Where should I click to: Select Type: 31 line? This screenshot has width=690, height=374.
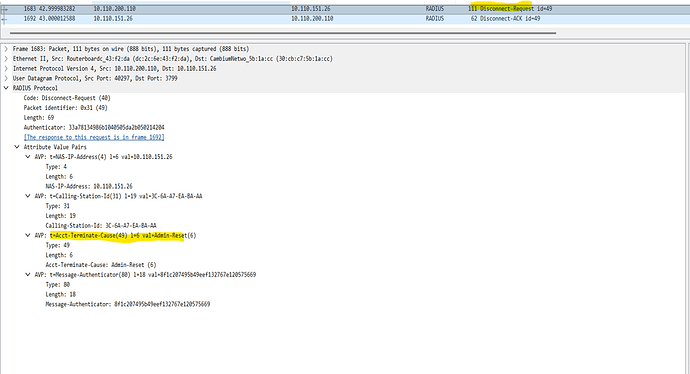coord(58,206)
